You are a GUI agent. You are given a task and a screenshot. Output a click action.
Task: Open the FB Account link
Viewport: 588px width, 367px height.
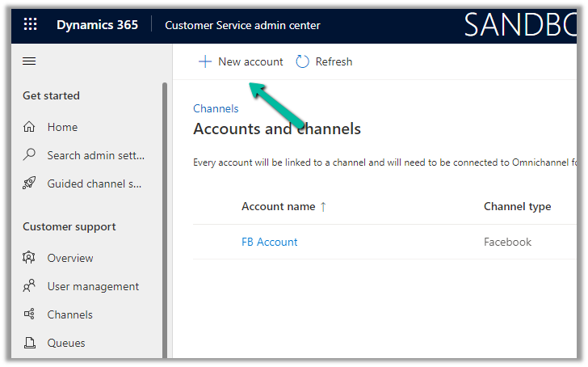[269, 242]
